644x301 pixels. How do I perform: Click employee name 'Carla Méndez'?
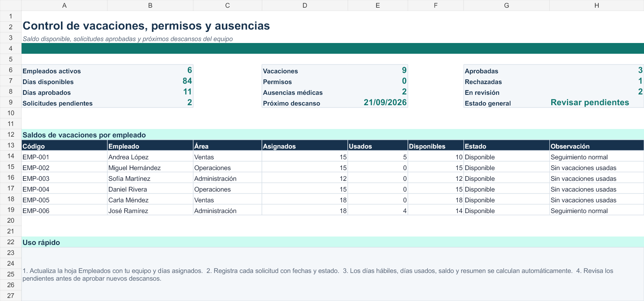[128, 200]
